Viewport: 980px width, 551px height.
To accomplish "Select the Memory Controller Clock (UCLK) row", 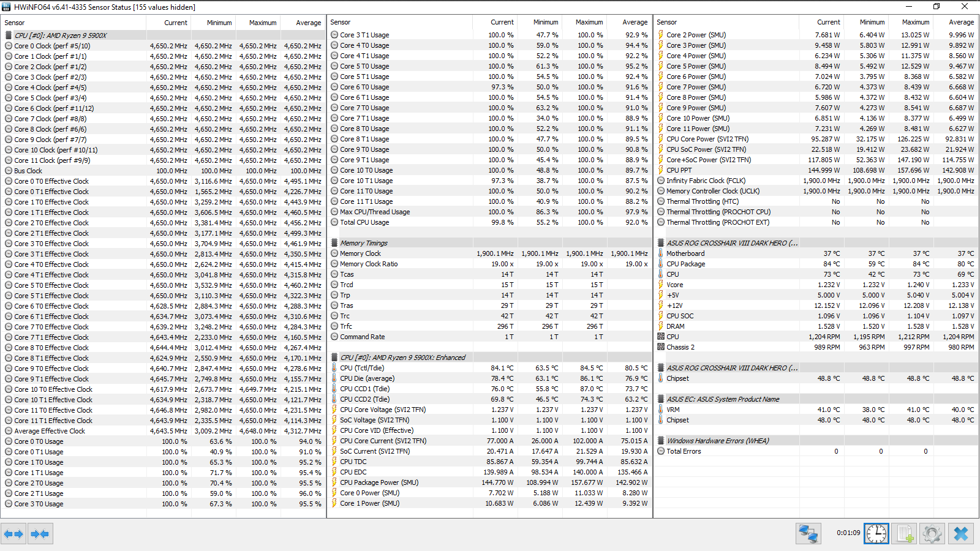I will (x=816, y=191).
